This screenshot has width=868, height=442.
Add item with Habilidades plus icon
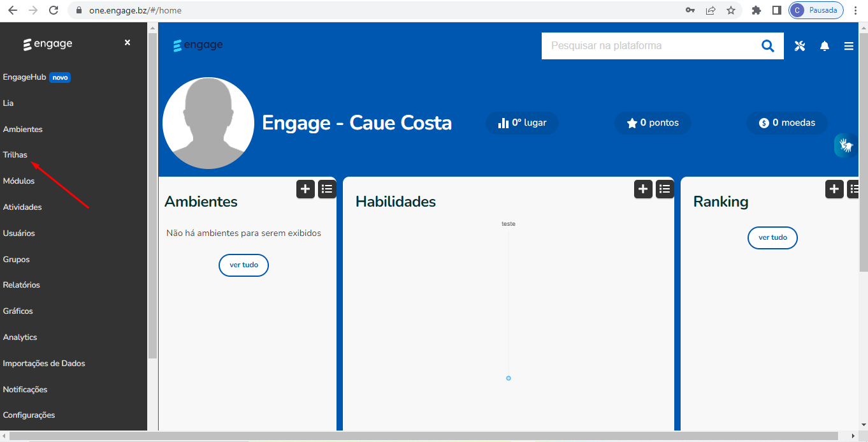point(643,189)
